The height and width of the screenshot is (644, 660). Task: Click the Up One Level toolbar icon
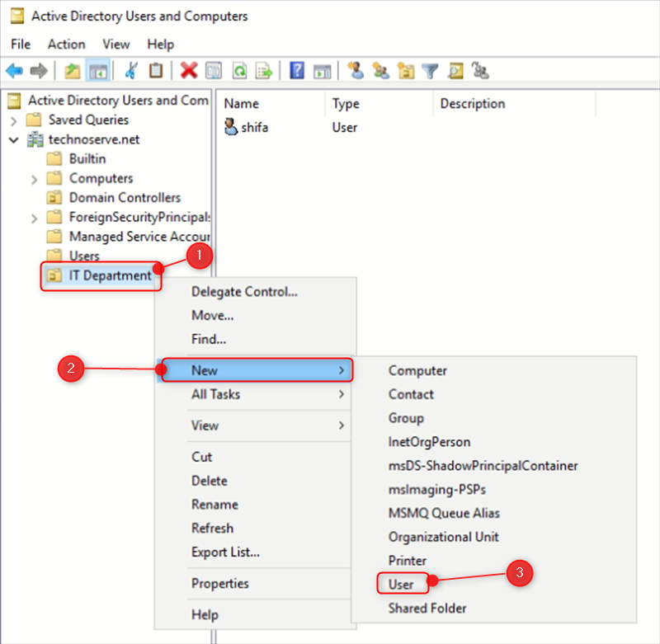point(70,70)
